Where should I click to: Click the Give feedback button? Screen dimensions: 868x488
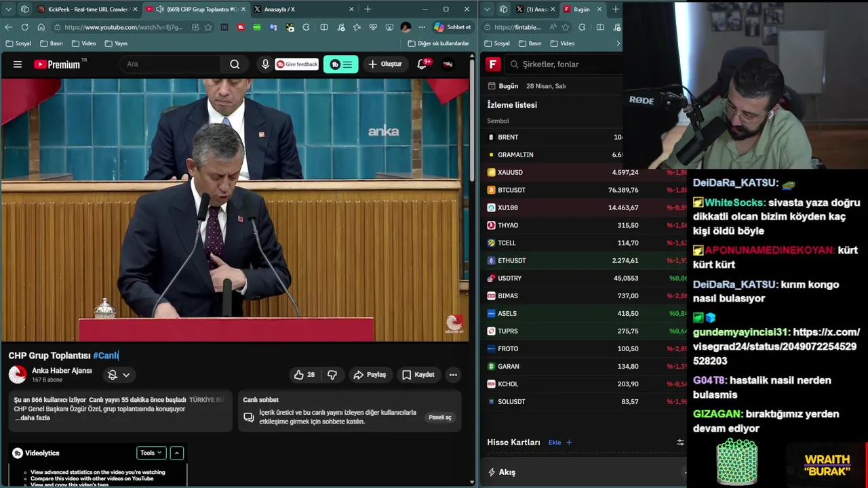tap(297, 64)
